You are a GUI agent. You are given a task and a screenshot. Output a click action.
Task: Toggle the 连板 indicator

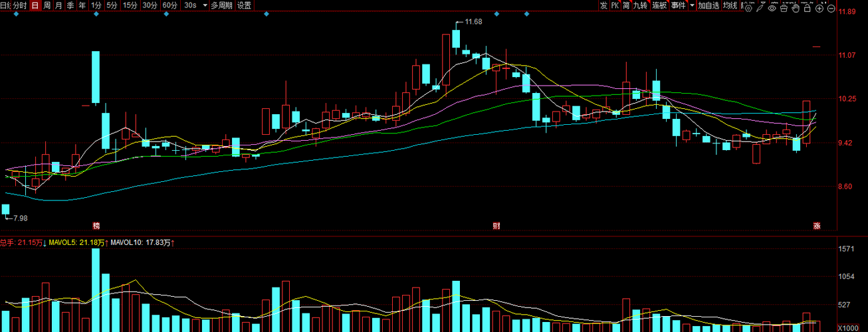[659, 5]
